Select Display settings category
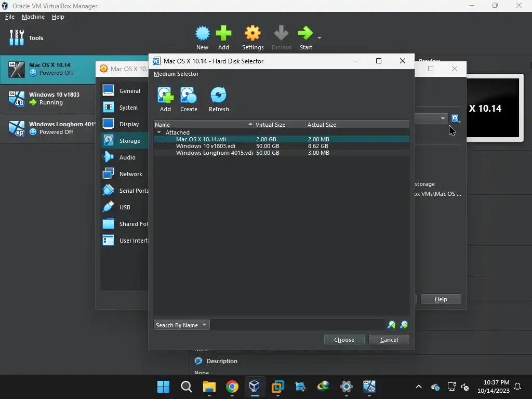 [x=125, y=124]
